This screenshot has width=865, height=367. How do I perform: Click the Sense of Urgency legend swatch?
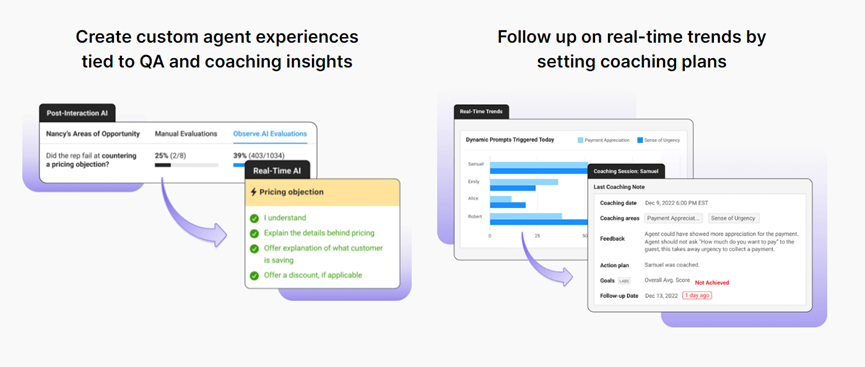(639, 140)
